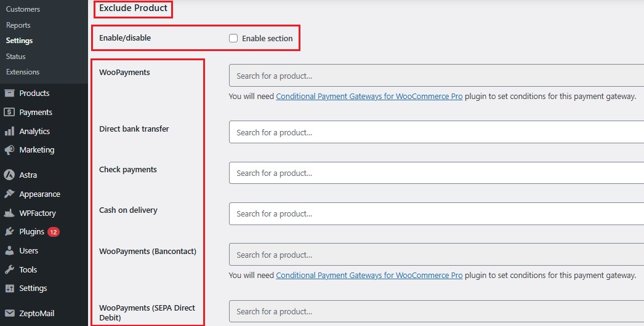Click the Enable/disable row label
Image resolution: width=644 pixels, height=326 pixels.
click(x=125, y=38)
